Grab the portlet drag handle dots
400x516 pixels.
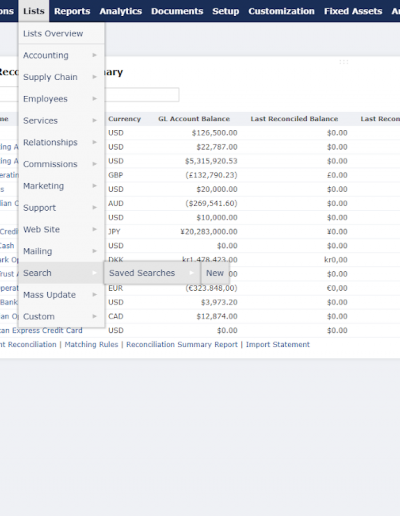pyautogui.click(x=344, y=62)
